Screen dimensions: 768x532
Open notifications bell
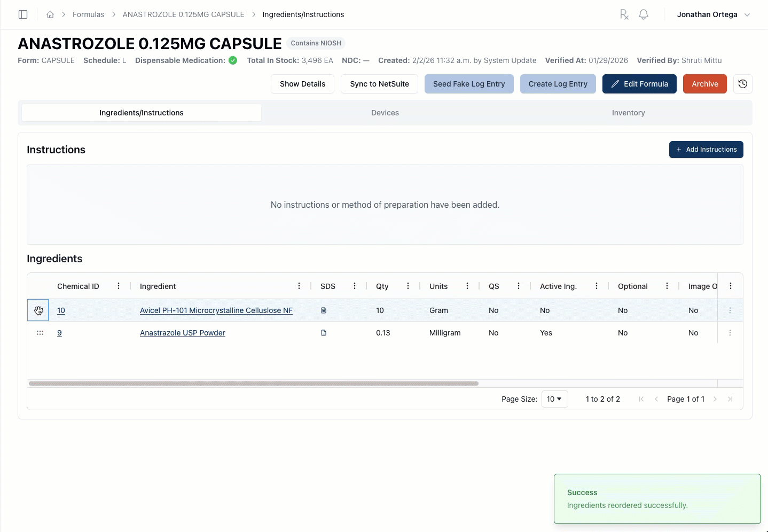pyautogui.click(x=644, y=14)
